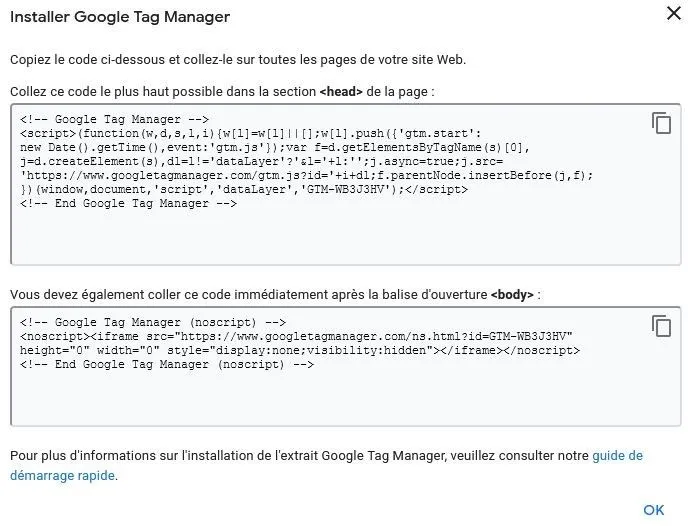Click the End Google Tag Manager (noscript) comment
This screenshot has height=526, width=688.
tap(167, 365)
